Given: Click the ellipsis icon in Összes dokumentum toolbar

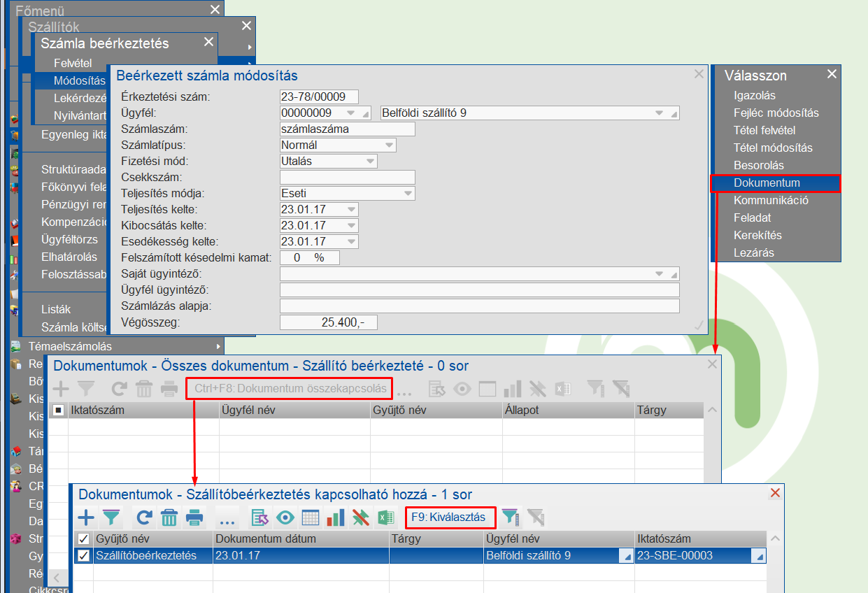Looking at the screenshot, I should [x=404, y=392].
